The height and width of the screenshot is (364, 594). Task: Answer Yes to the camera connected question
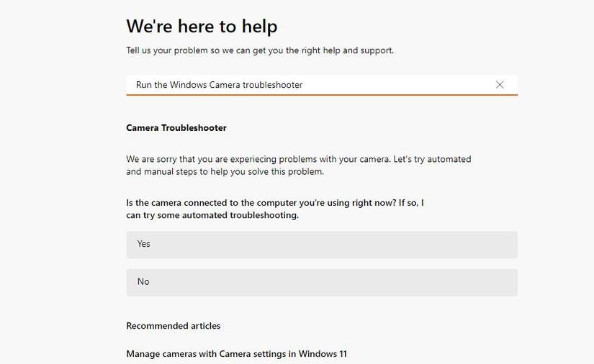(321, 245)
